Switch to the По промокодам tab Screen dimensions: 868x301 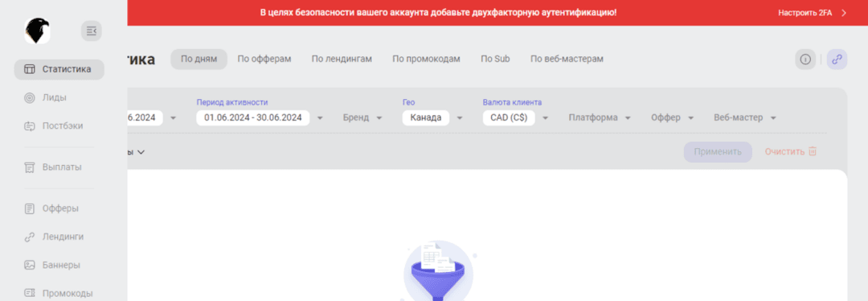click(x=426, y=59)
